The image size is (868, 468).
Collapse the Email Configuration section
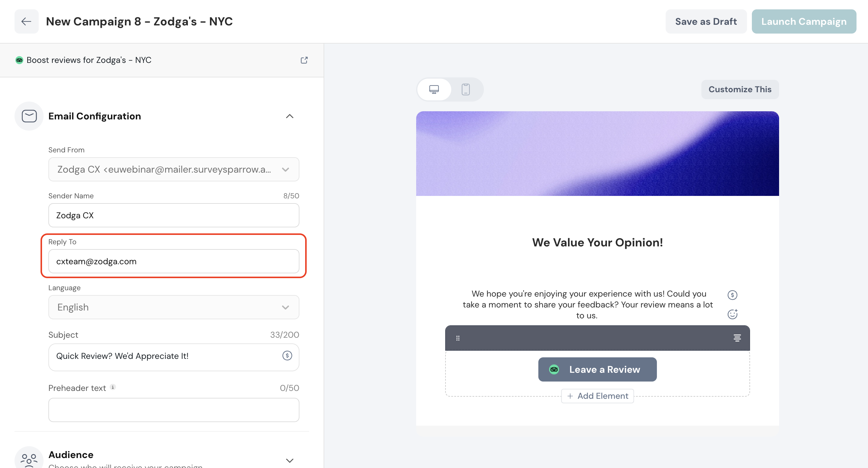tap(289, 116)
